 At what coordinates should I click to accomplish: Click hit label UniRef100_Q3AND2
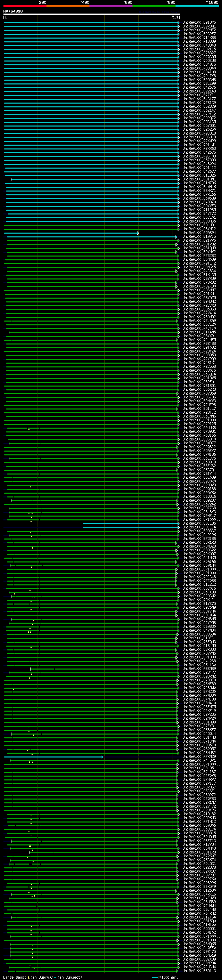tap(199, 317)
